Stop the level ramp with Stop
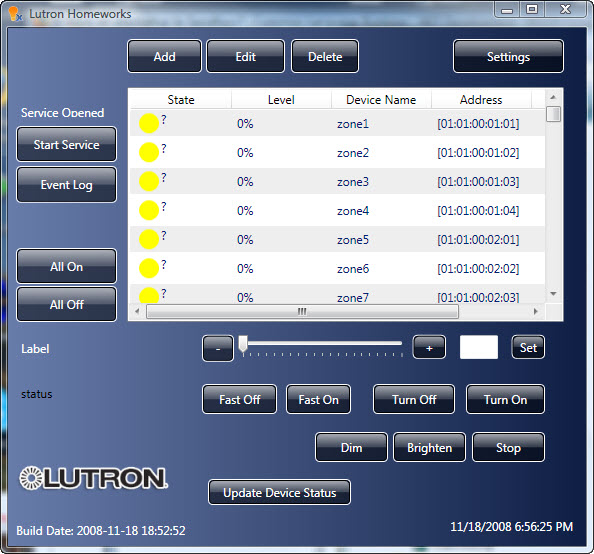The image size is (594, 554). tap(508, 447)
